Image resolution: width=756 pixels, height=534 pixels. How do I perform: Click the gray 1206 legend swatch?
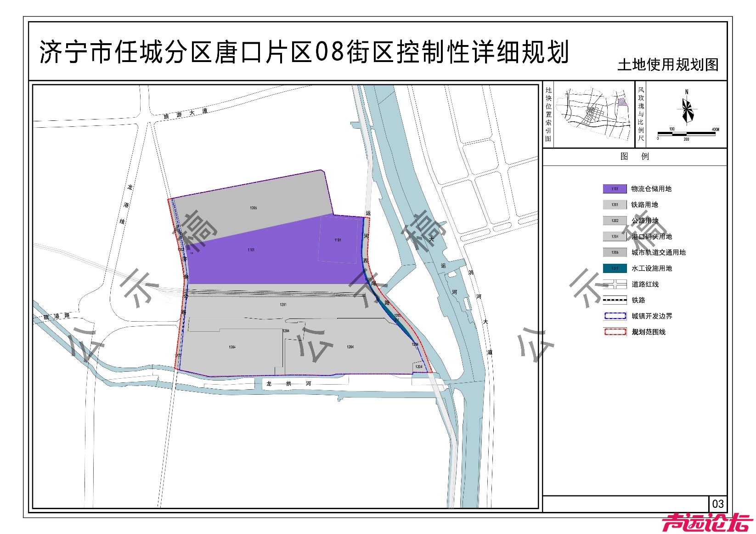pyautogui.click(x=615, y=252)
